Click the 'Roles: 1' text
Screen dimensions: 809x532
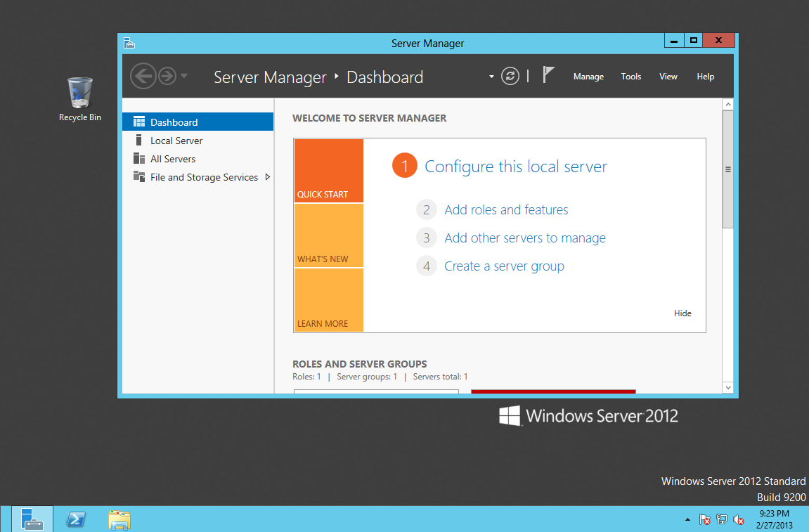[306, 377]
